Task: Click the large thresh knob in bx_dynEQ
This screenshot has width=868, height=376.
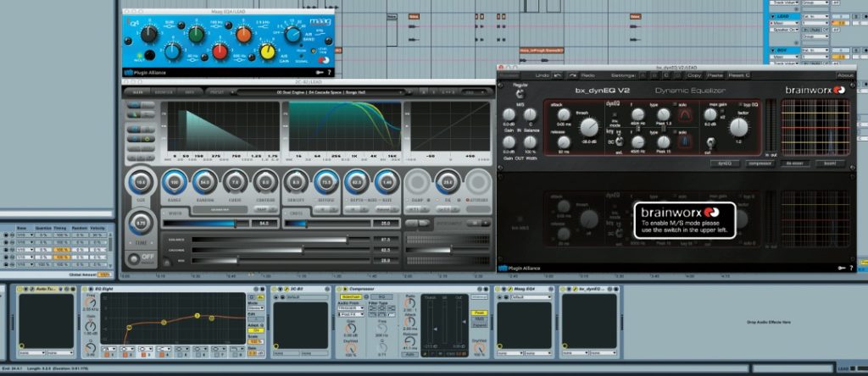Action: 589,128
